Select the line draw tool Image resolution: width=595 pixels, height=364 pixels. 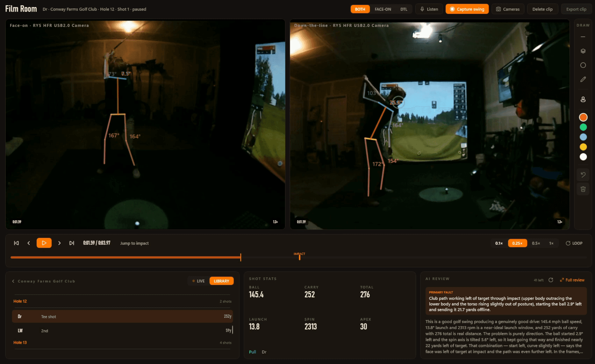pos(583,37)
